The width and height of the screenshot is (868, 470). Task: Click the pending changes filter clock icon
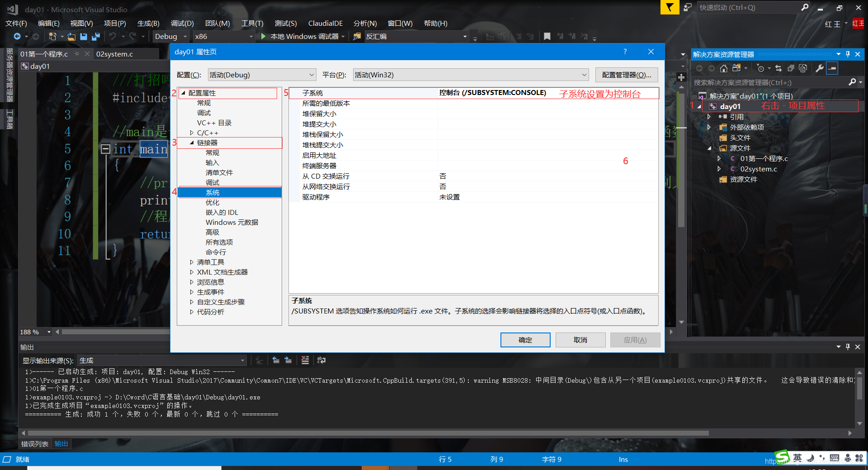pyautogui.click(x=761, y=68)
